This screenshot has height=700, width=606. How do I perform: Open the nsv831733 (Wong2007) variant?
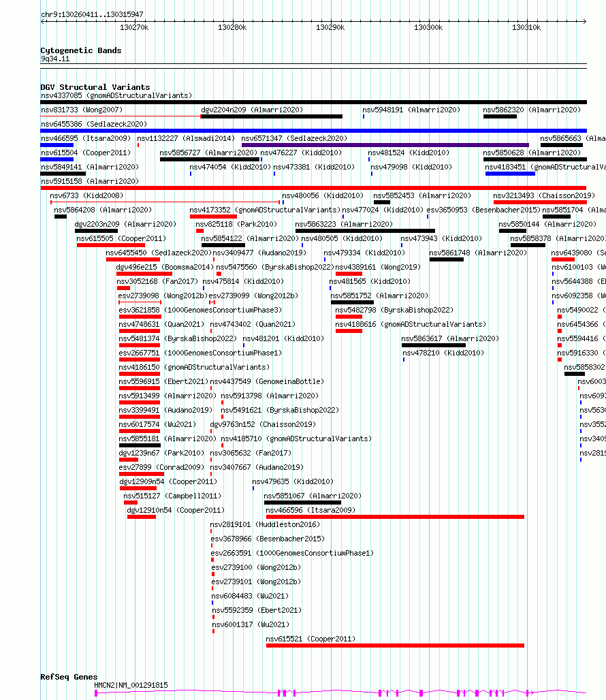click(82, 110)
